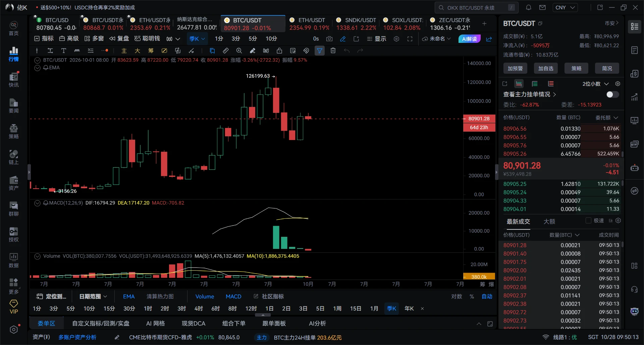This screenshot has height=345, width=644.
Task: Open the 未命名 layout dropdown
Action: tap(437, 39)
